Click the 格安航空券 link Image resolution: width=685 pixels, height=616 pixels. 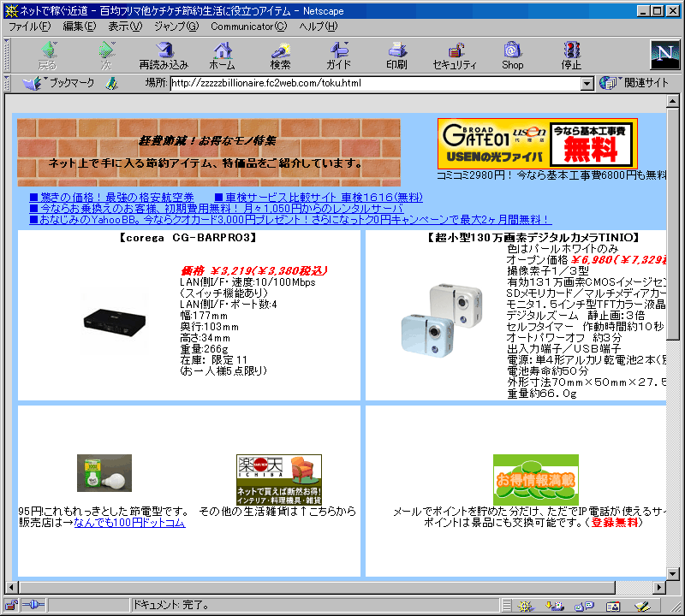click(111, 198)
